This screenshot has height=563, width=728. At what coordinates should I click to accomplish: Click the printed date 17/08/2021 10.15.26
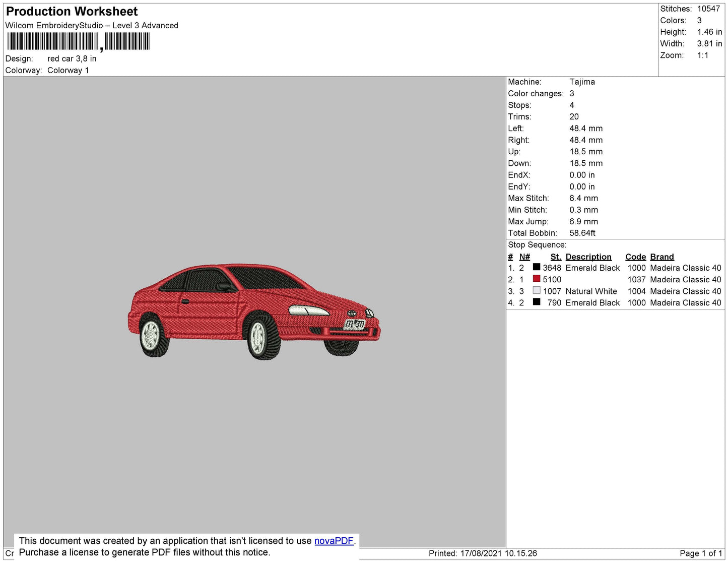pyautogui.click(x=498, y=553)
